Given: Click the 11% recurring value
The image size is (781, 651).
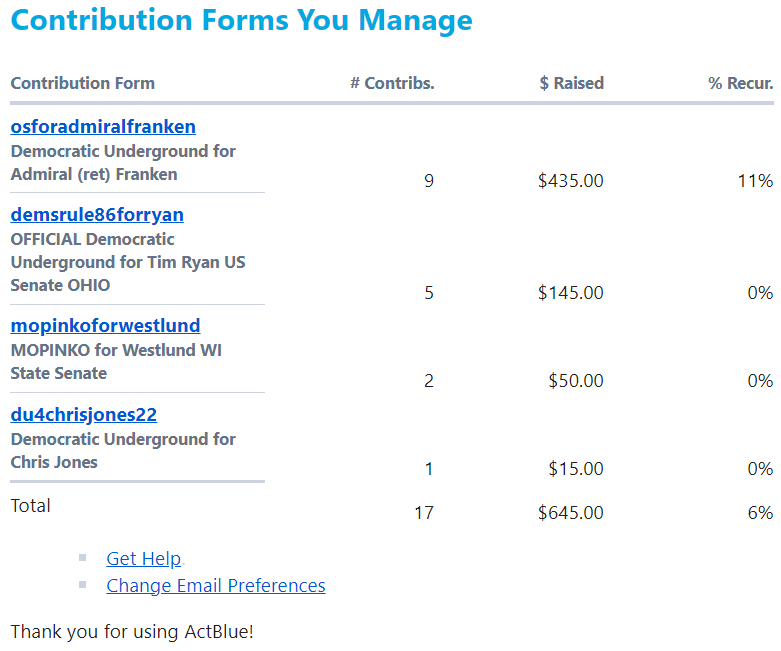Looking at the screenshot, I should (x=755, y=180).
